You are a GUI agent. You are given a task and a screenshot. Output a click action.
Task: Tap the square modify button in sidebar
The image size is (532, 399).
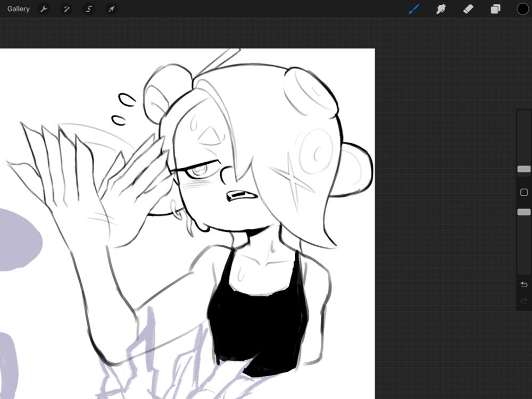524,193
